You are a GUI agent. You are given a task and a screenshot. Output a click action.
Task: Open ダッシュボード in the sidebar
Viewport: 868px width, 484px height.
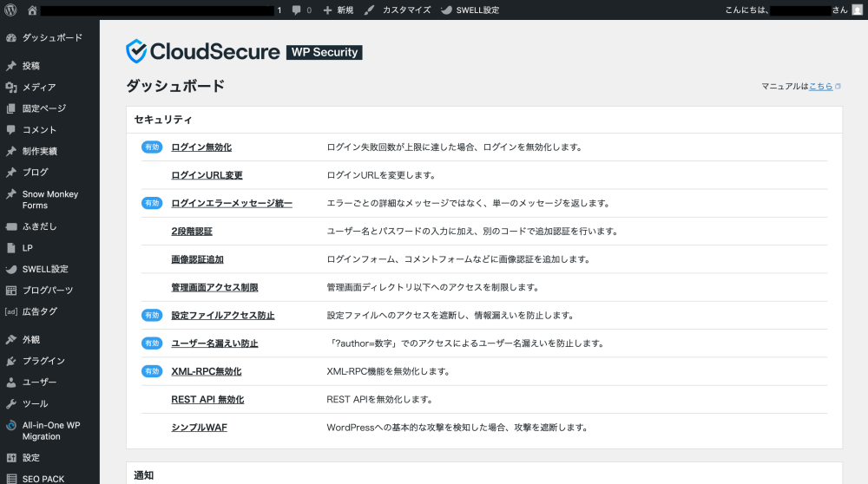pyautogui.click(x=52, y=38)
